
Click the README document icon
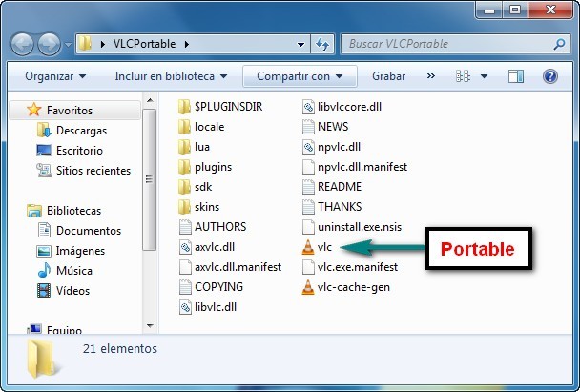click(x=308, y=187)
